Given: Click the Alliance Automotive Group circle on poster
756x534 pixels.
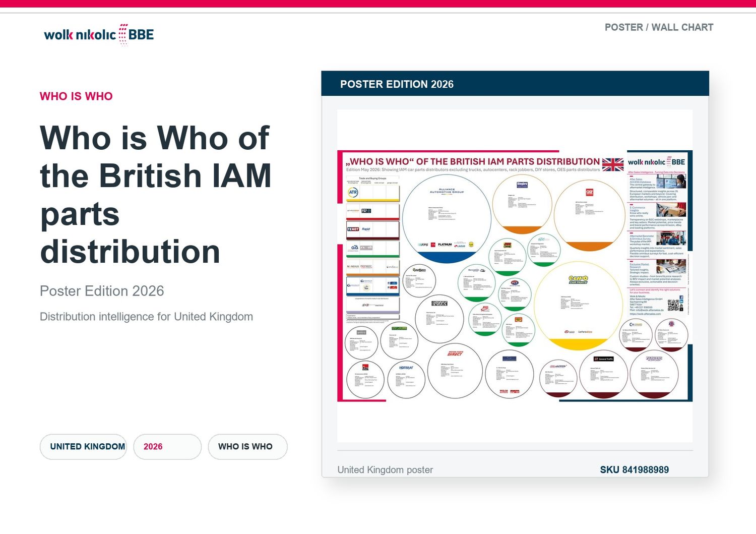Looking at the screenshot, I should 447,219.
